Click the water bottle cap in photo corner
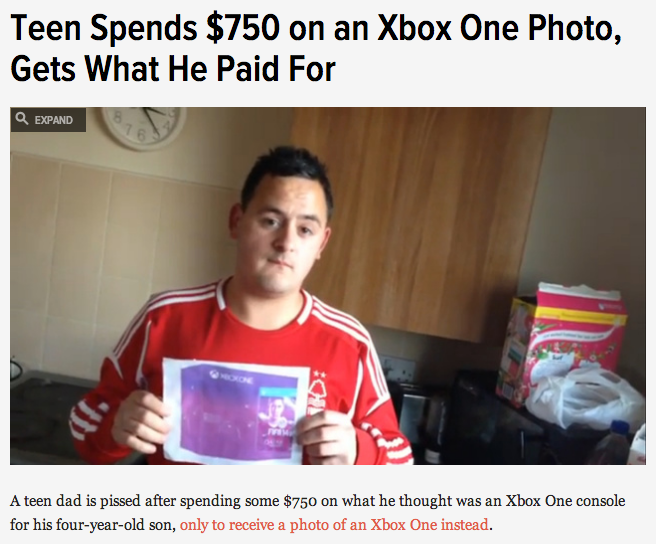This screenshot has width=656, height=544. [x=620, y=426]
